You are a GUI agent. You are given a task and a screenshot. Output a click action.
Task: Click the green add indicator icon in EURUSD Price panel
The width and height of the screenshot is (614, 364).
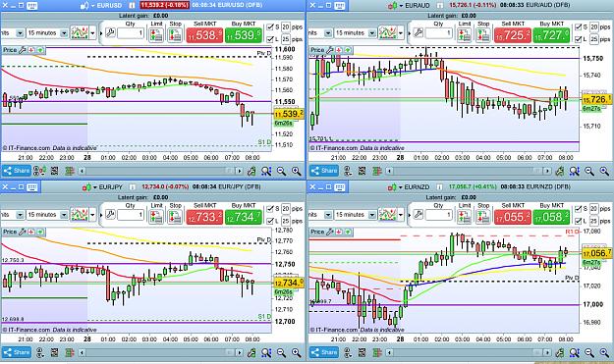[40, 50]
